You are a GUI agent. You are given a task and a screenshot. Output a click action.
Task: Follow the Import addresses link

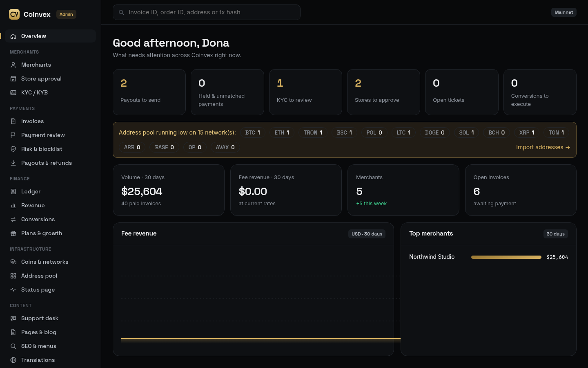543,147
